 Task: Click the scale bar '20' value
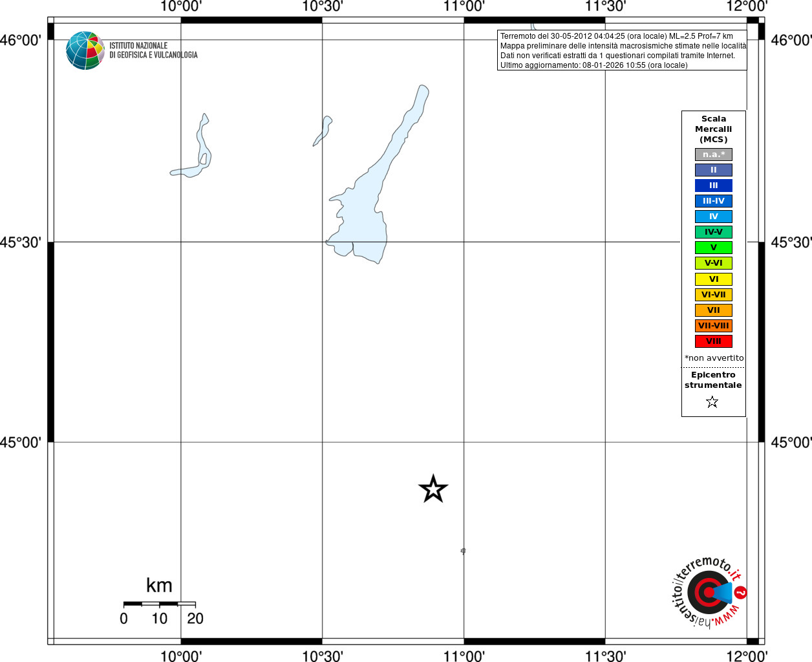click(195, 619)
